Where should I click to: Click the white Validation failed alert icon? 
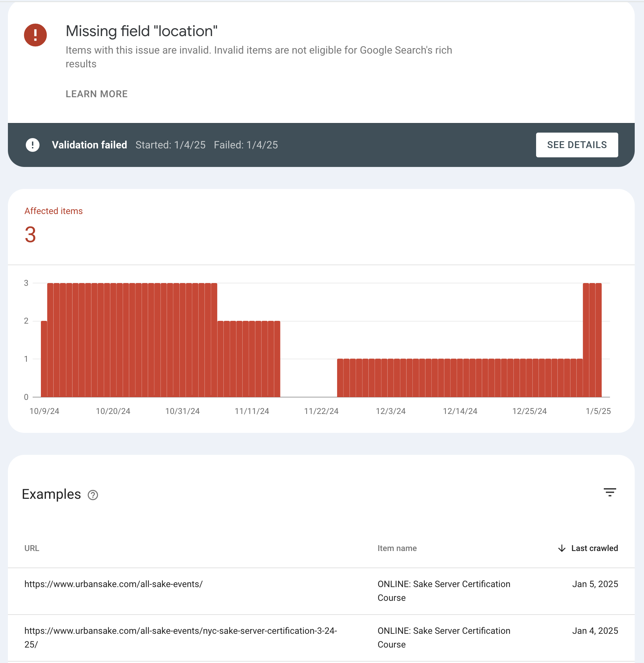pyautogui.click(x=33, y=145)
